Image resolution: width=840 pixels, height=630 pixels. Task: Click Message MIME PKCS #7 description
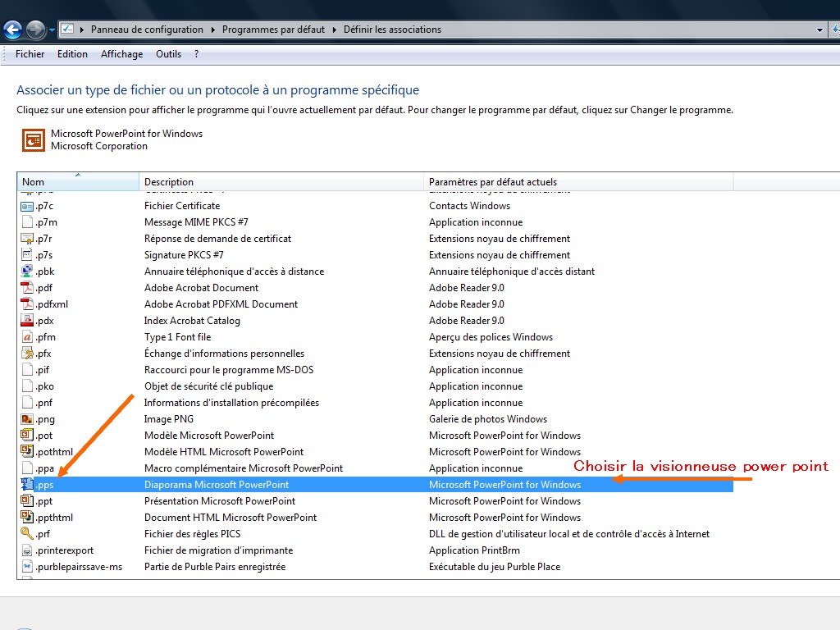pos(196,221)
